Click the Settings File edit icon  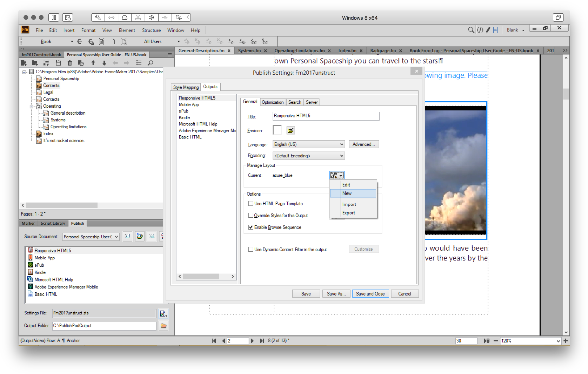pos(163,314)
